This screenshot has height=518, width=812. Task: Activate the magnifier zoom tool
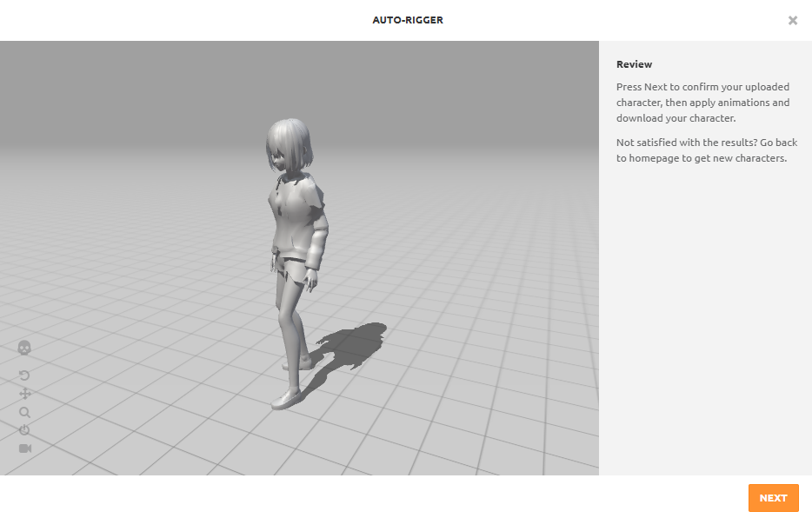coord(24,413)
